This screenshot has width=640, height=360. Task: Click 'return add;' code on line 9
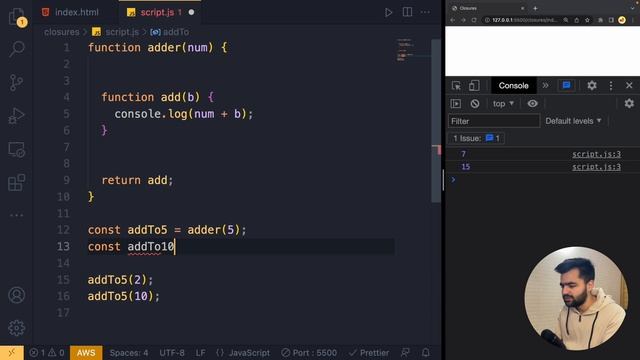[x=137, y=180]
